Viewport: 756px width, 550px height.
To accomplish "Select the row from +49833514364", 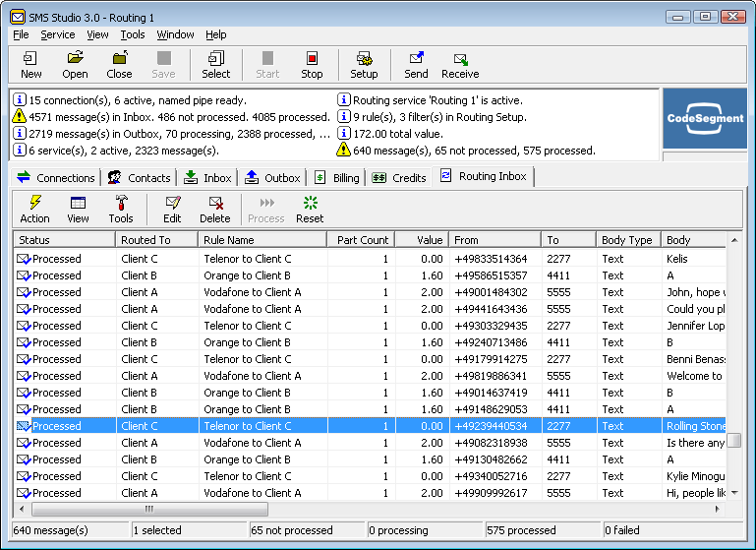I will (x=490, y=259).
